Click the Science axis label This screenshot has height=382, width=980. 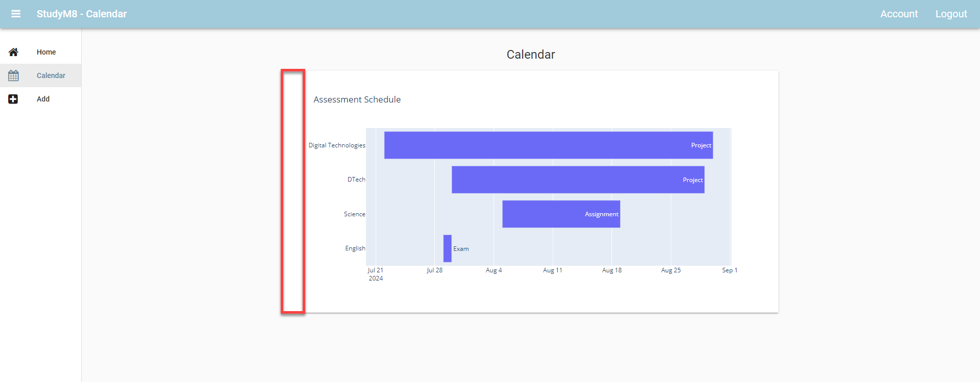point(354,214)
